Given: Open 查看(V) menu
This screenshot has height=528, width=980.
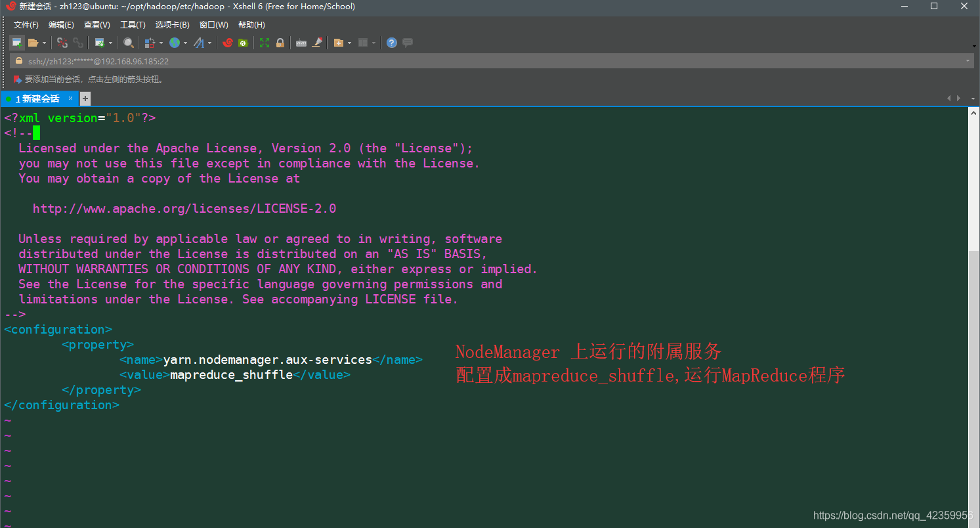Looking at the screenshot, I should (x=97, y=25).
